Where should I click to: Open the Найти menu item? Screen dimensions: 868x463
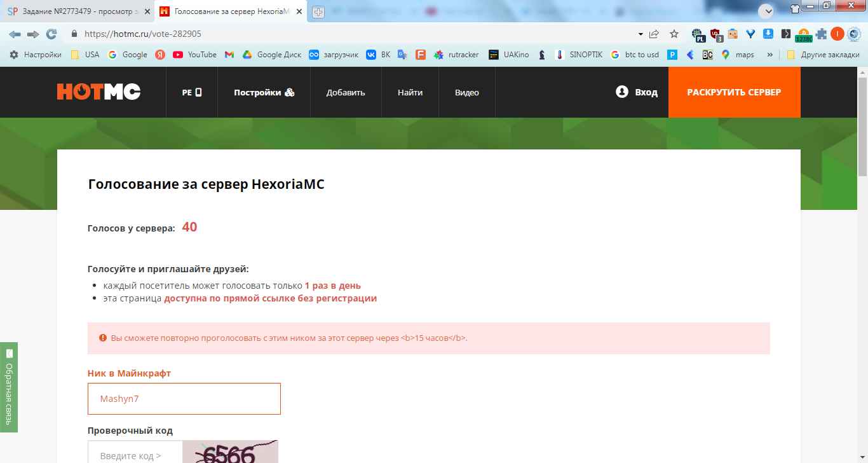click(410, 92)
